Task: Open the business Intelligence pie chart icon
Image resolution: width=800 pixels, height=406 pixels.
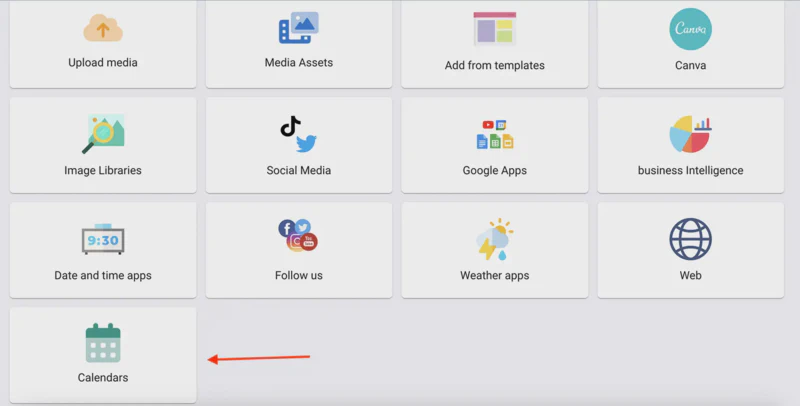Action: point(690,134)
